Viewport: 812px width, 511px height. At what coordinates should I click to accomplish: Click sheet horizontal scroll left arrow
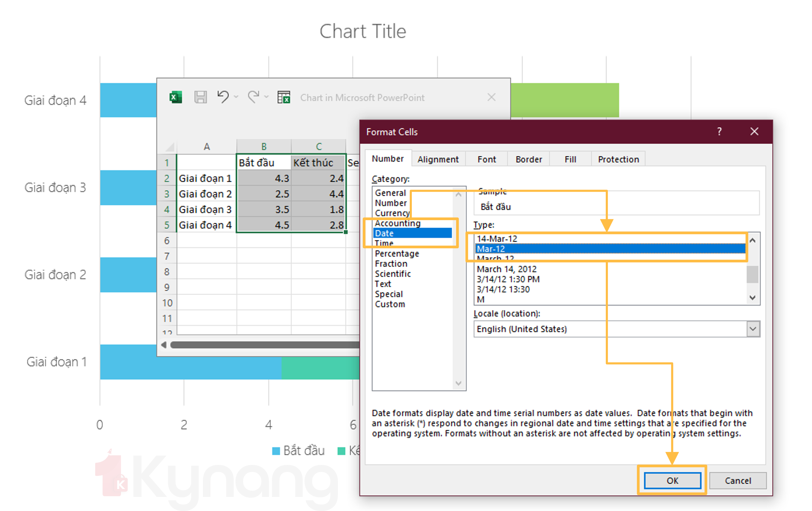[164, 344]
